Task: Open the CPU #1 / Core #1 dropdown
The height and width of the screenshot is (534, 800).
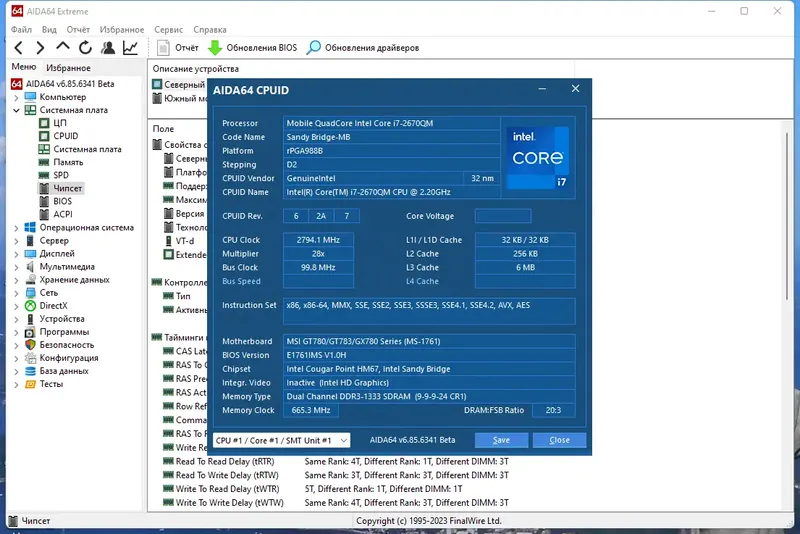Action: (282, 440)
